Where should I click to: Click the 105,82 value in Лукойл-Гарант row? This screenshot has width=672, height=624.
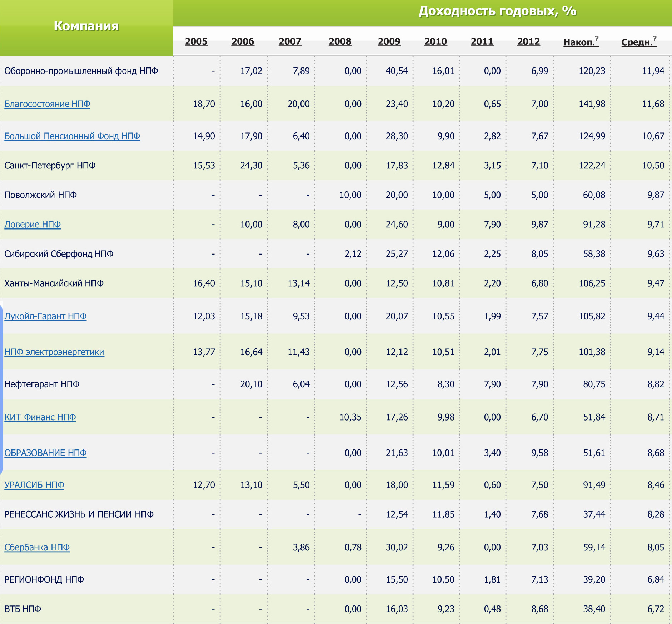click(592, 316)
